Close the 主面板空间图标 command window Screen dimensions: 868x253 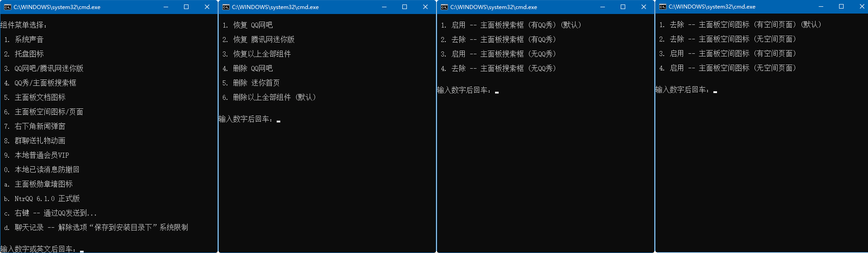tap(862, 7)
